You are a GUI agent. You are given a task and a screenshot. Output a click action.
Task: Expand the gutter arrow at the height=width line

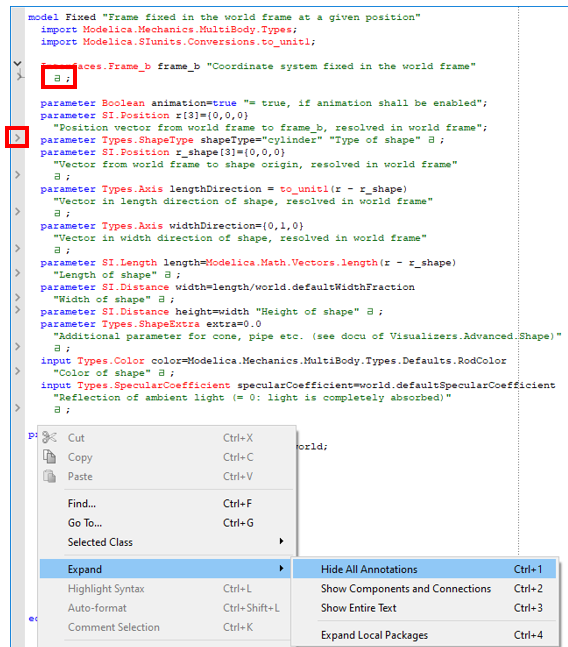tap(17, 309)
